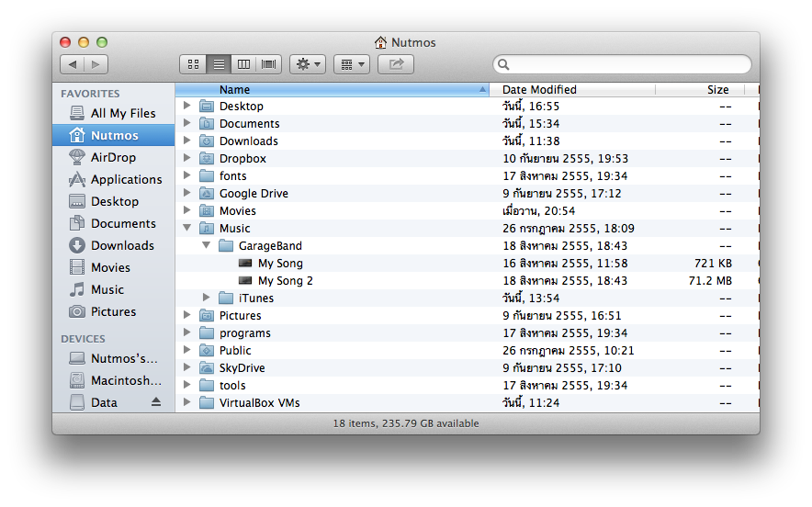Select the My Song 2 file

tap(285, 281)
